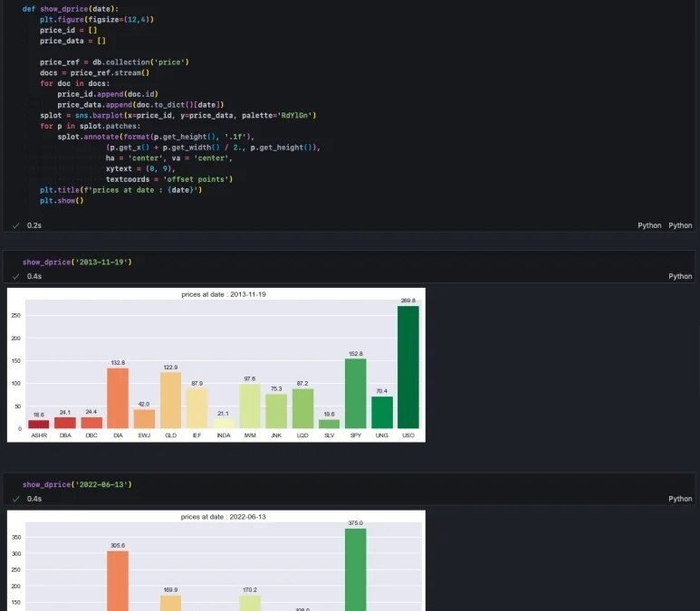Click the INDA x-axis label
The width and height of the screenshot is (700, 611).
coord(224,435)
